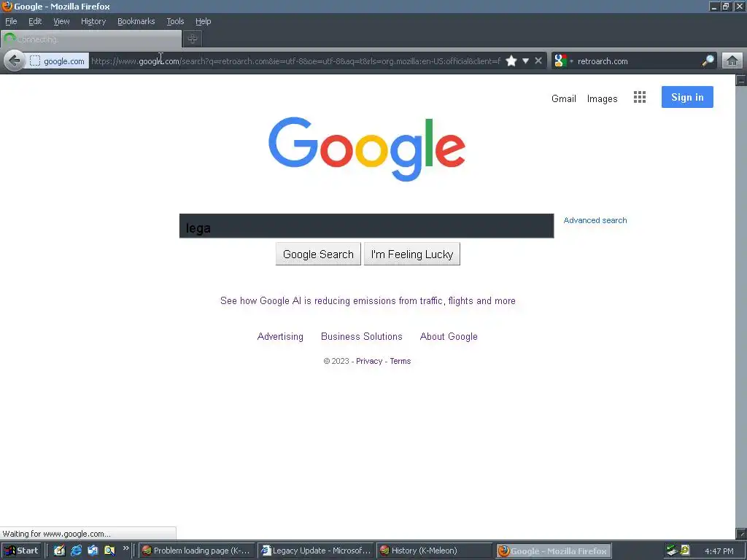Open the Gmail link
This screenshot has height=560, width=747.
pos(564,98)
